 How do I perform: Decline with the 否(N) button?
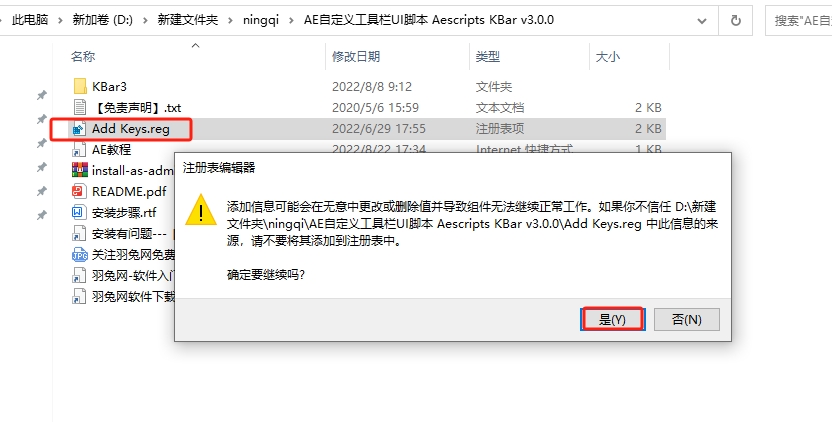coord(686,319)
